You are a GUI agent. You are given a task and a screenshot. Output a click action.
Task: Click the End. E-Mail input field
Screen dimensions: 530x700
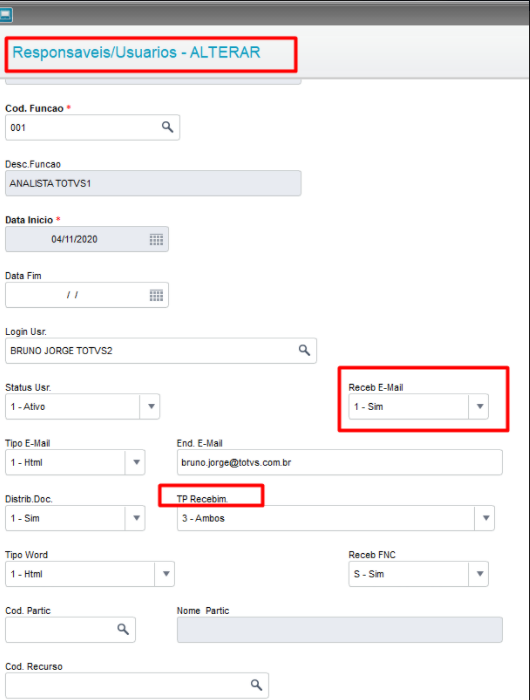pyautogui.click(x=340, y=462)
